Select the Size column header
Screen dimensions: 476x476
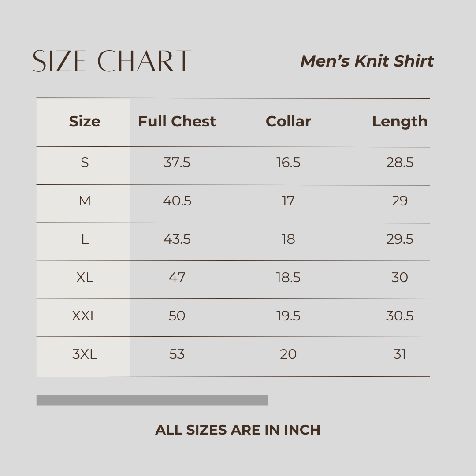pyautogui.click(x=85, y=122)
